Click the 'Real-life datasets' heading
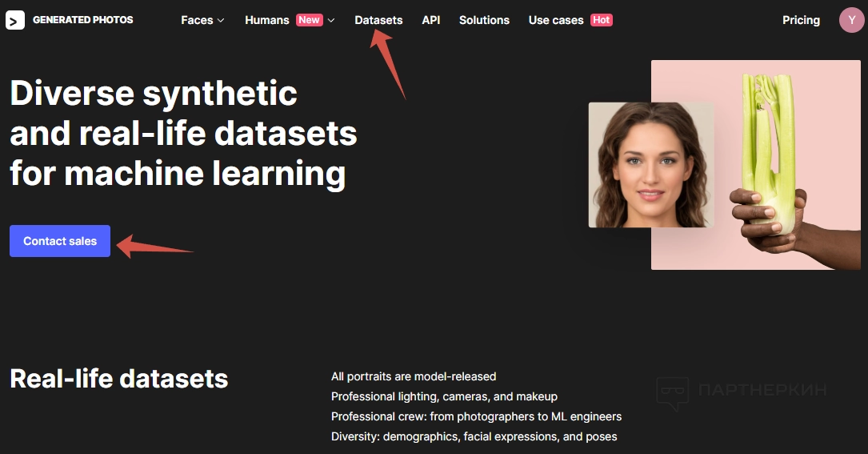The image size is (868, 454). click(x=119, y=379)
